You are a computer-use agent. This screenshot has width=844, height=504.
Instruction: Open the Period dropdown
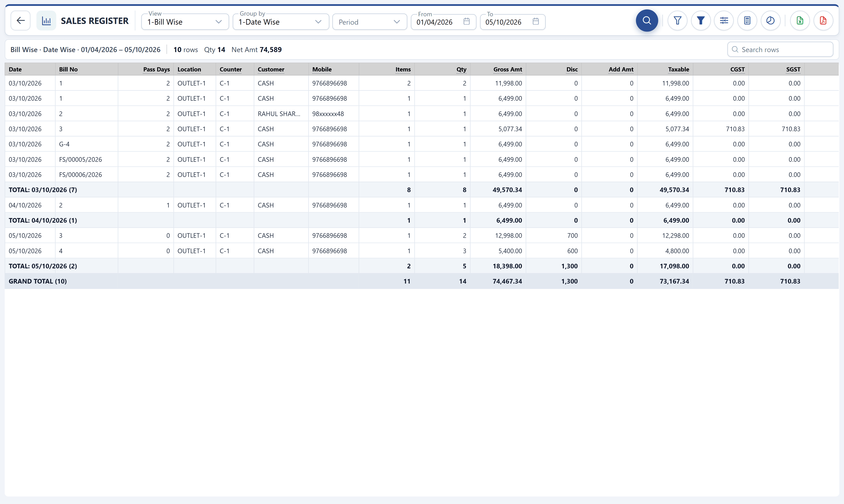coord(370,22)
